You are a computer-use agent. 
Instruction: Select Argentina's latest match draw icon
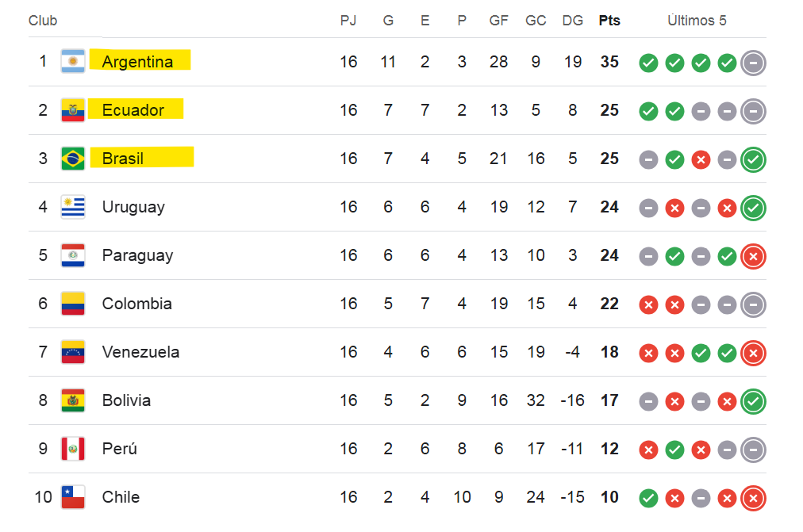(753, 63)
